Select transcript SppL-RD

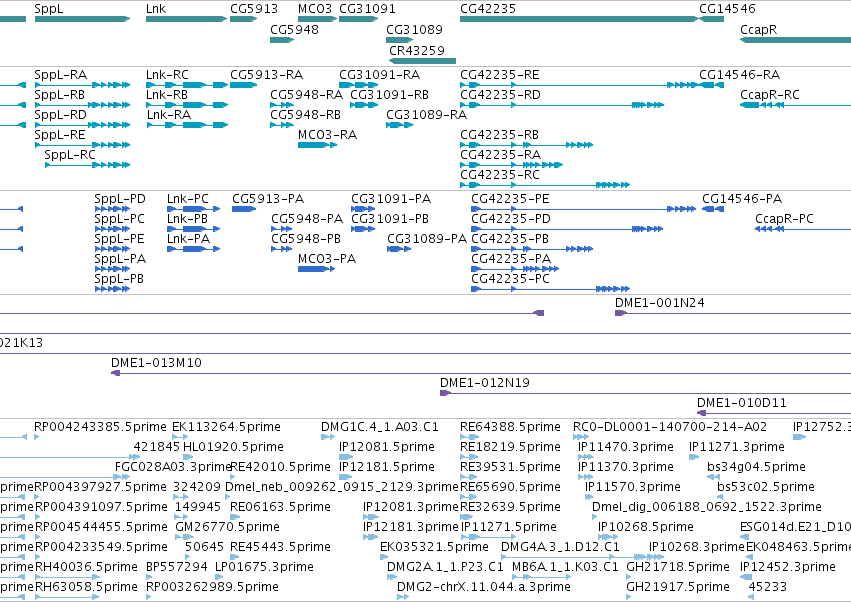click(82, 125)
